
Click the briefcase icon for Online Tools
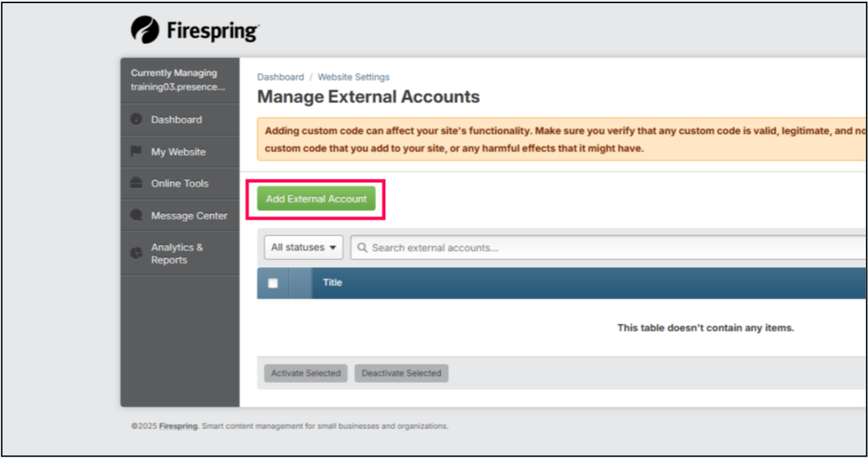coord(136,184)
